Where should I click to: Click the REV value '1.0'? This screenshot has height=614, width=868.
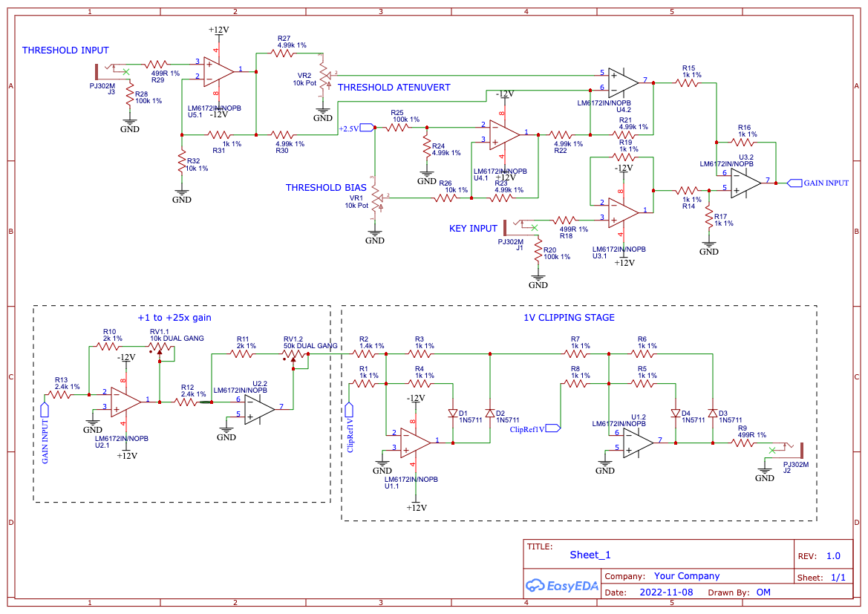[x=833, y=556]
